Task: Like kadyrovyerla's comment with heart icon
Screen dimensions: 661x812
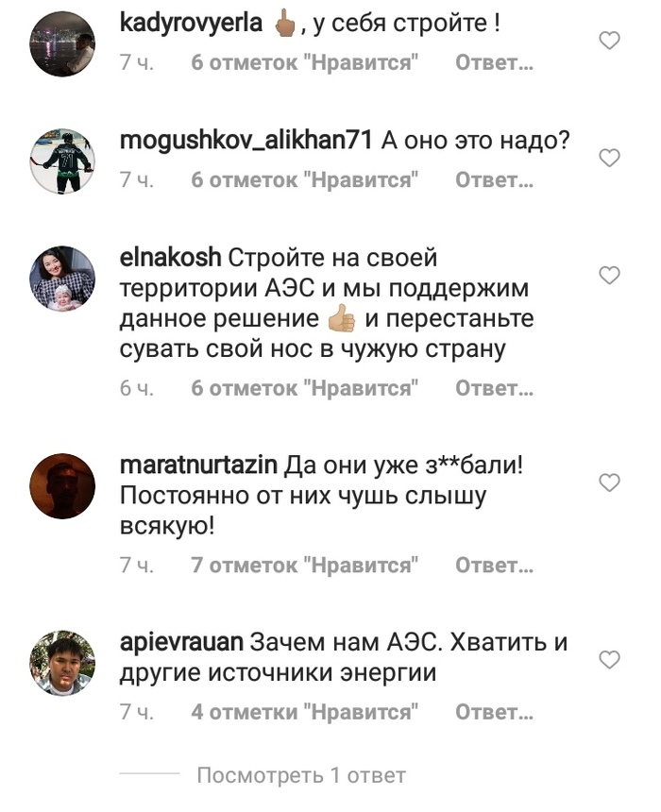Action: pyautogui.click(x=609, y=41)
